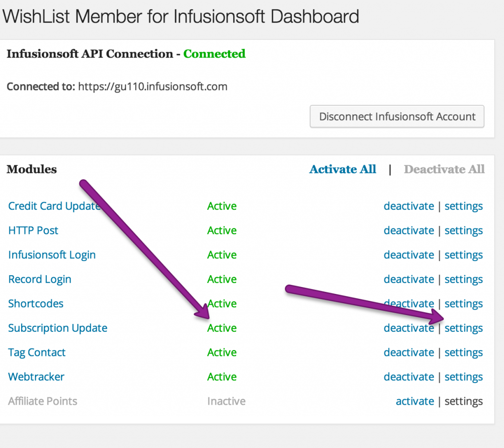Open settings for Subscription Update
The height and width of the screenshot is (448, 504).
click(x=464, y=328)
